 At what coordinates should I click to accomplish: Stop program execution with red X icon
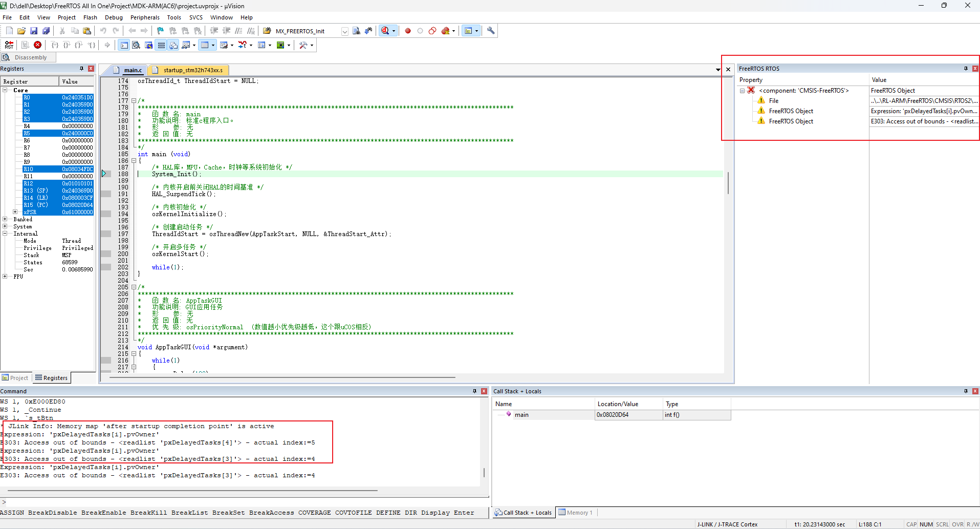point(37,45)
